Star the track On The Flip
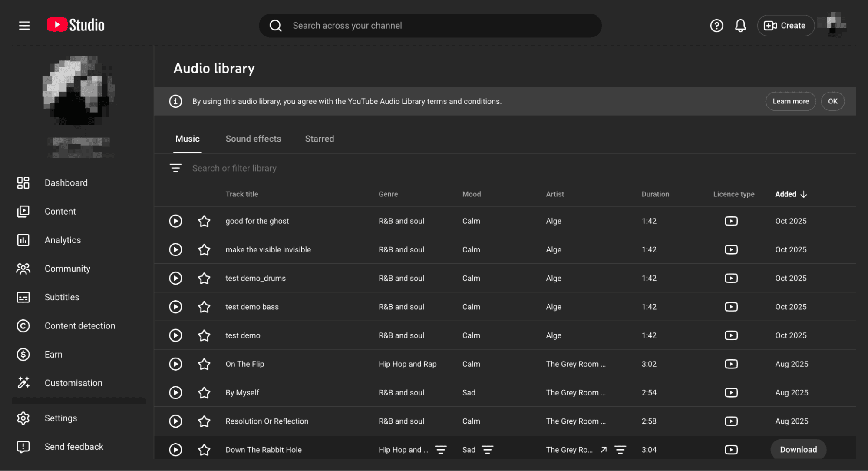868x471 pixels. (x=204, y=364)
